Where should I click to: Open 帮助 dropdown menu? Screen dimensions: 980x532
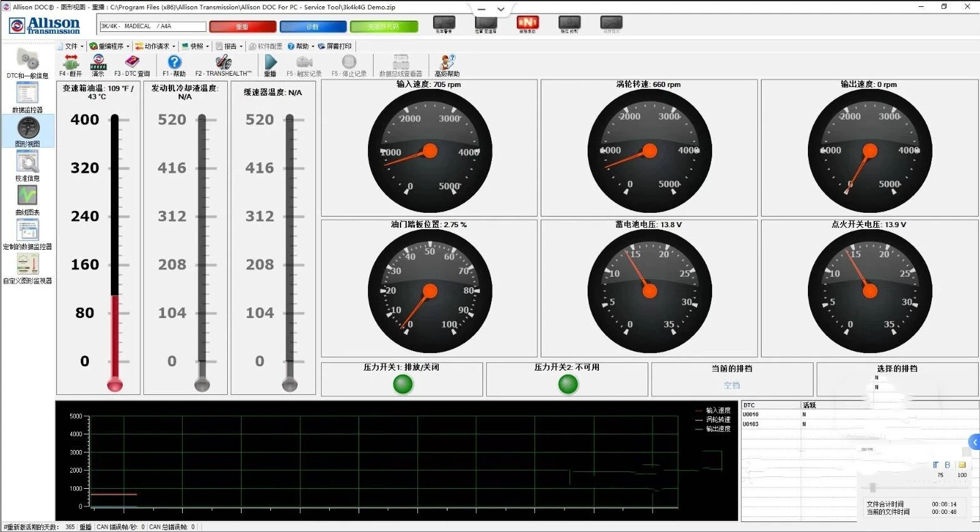[x=301, y=46]
